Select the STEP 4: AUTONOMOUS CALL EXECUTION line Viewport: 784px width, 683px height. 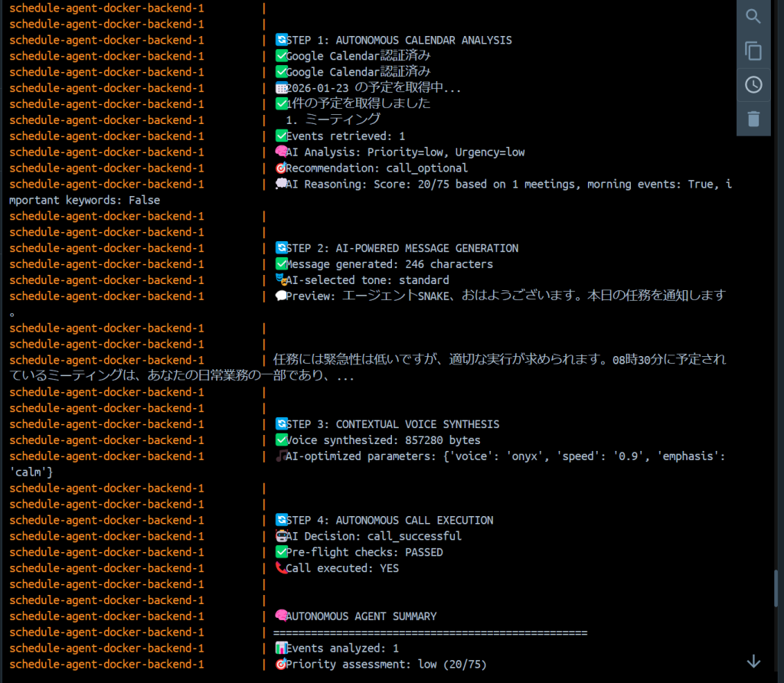coord(389,520)
